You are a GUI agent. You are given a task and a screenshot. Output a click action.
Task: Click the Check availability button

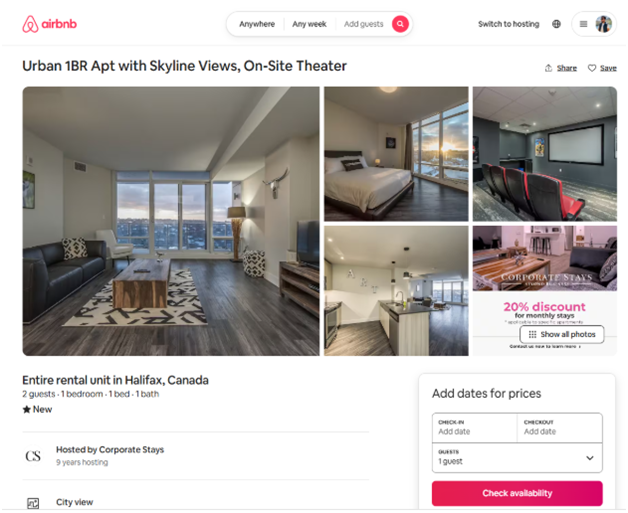[517, 493]
